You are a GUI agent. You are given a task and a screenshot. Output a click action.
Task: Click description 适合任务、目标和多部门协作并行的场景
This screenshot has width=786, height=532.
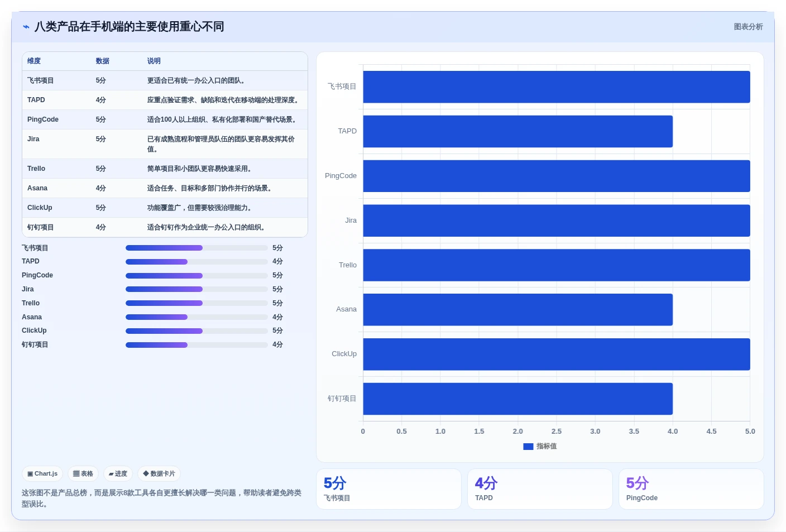point(209,188)
